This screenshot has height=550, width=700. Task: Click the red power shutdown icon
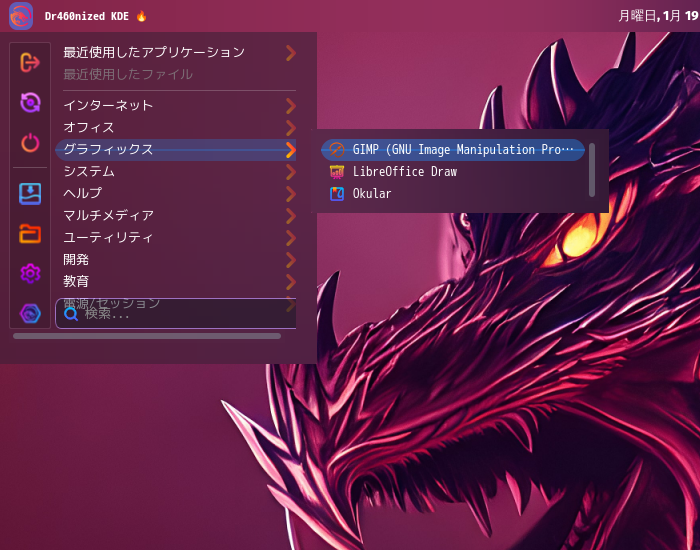tap(30, 143)
